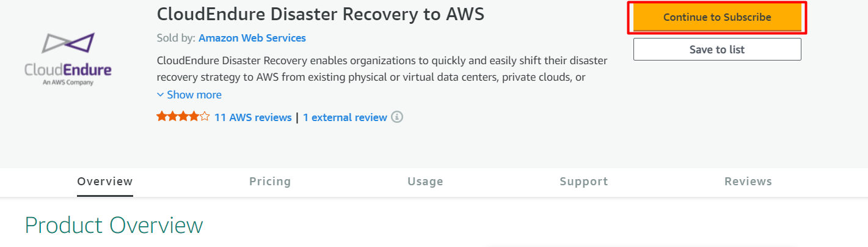Click the info icon beside external review
Viewport: 868px width, 247px height.
[397, 117]
